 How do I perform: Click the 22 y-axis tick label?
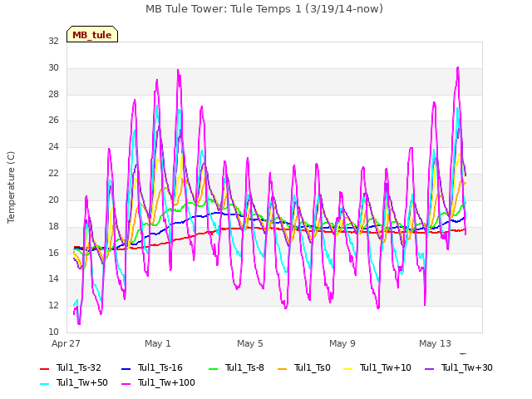click(53, 173)
